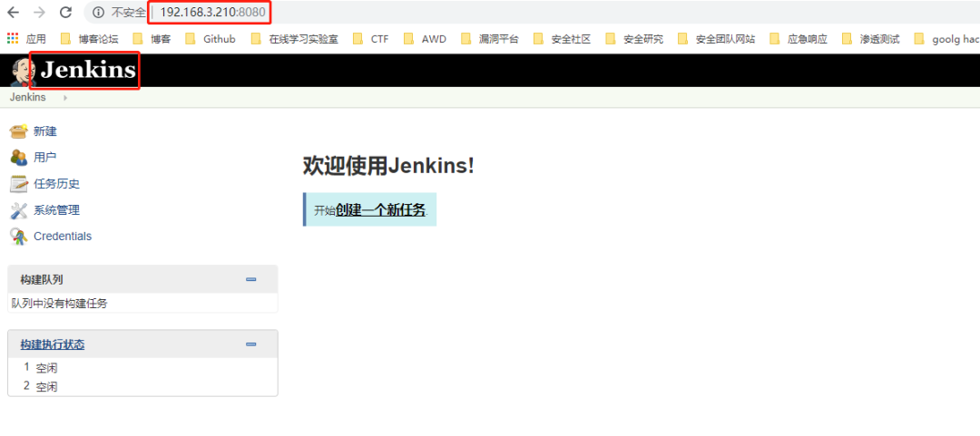
Task: Click the address bar showing 192.168.3.210:8080
Action: 212,12
